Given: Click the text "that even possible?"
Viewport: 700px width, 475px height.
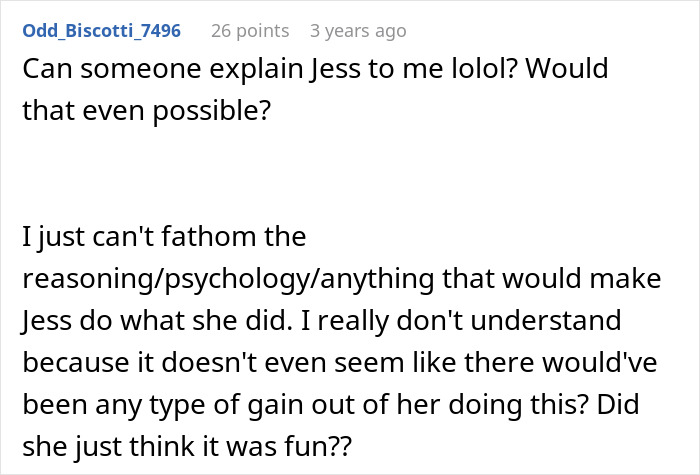Looking at the screenshot, I should coord(146,108).
